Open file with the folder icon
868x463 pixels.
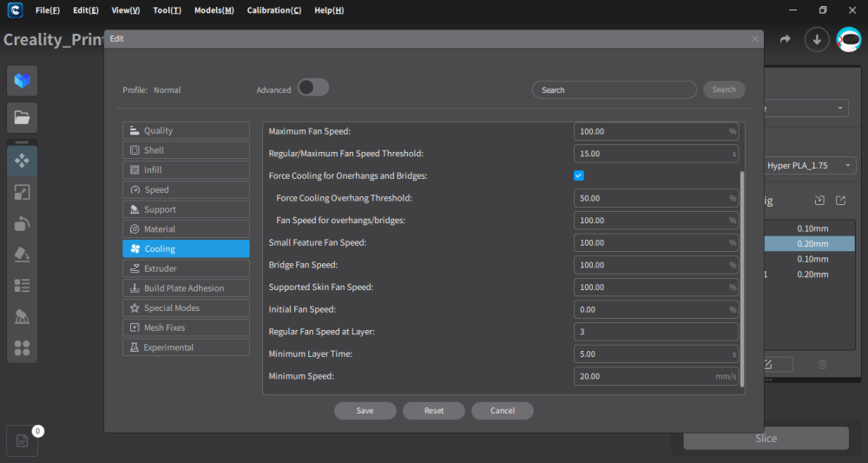pos(23,117)
